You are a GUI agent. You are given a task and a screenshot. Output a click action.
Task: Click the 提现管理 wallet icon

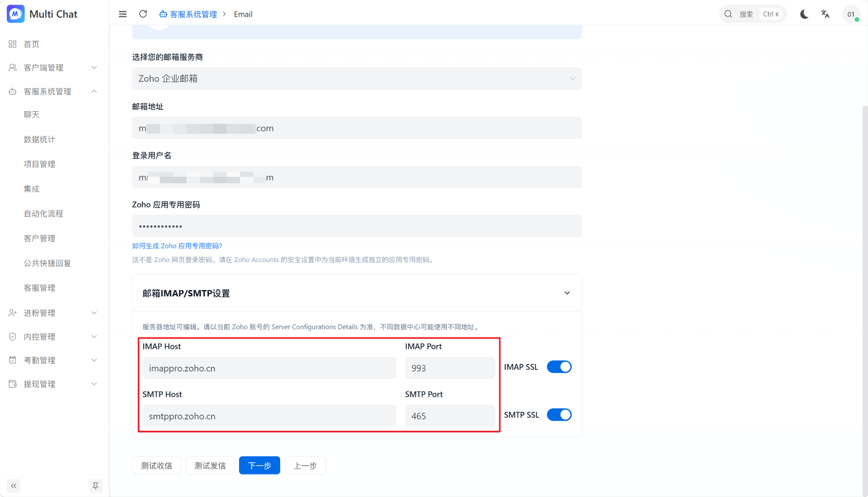[x=13, y=384]
